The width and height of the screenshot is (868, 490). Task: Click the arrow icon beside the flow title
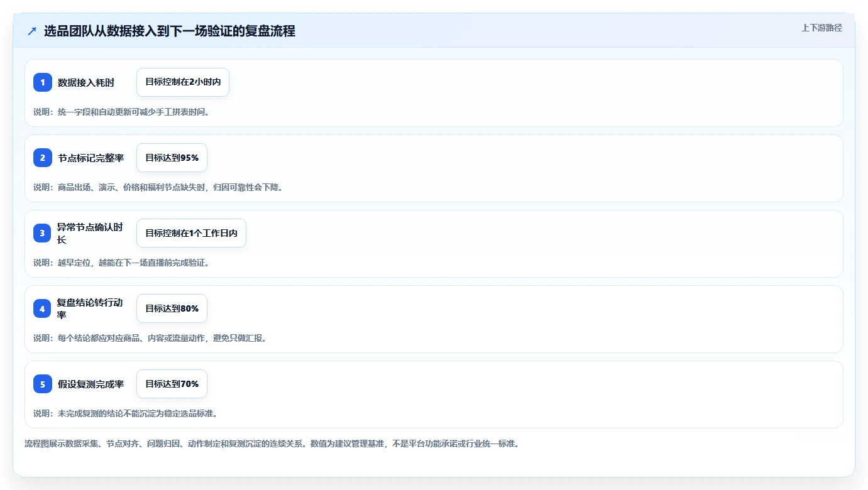(32, 31)
